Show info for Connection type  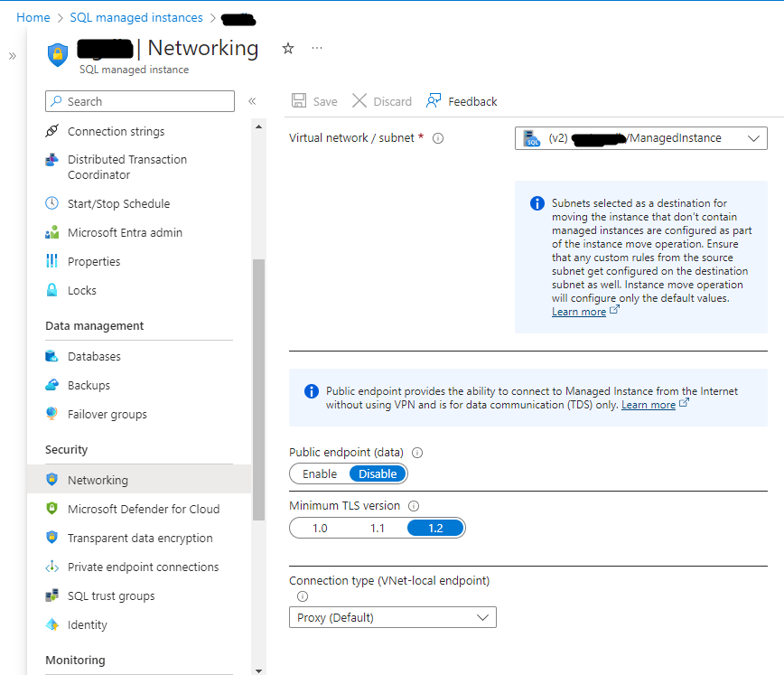(x=303, y=596)
